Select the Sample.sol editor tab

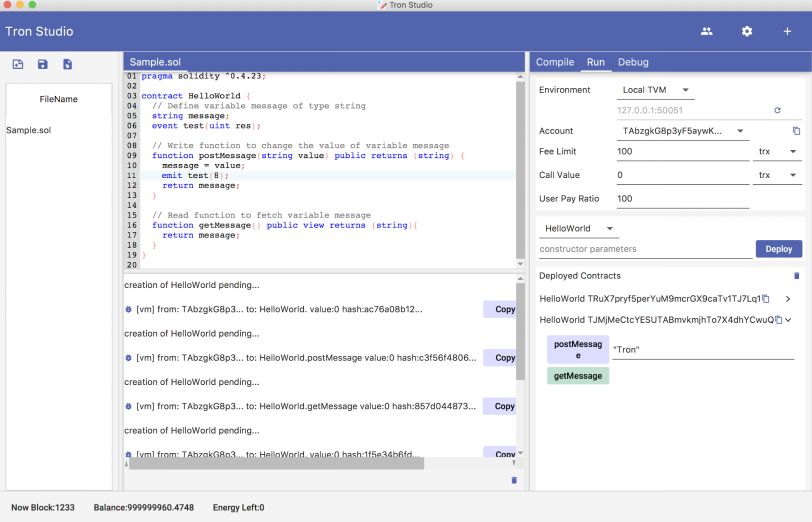pos(155,62)
